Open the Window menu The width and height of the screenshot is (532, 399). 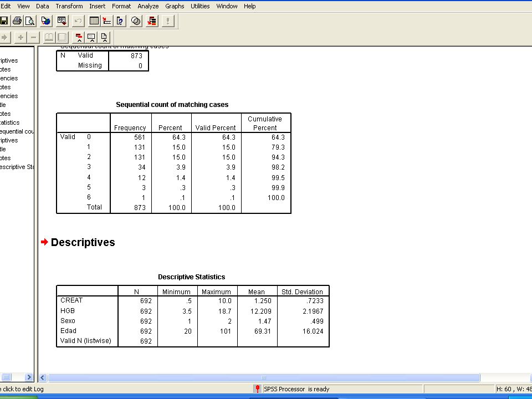227,6
